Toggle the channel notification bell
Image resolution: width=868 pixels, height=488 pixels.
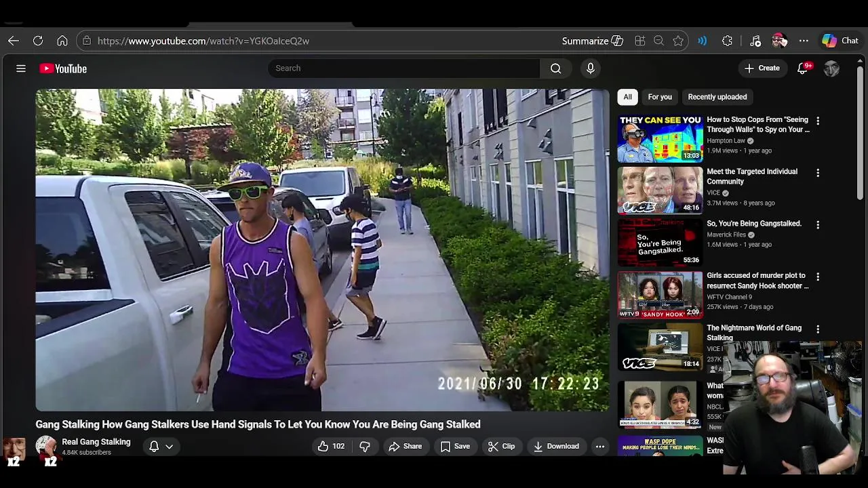point(154,446)
